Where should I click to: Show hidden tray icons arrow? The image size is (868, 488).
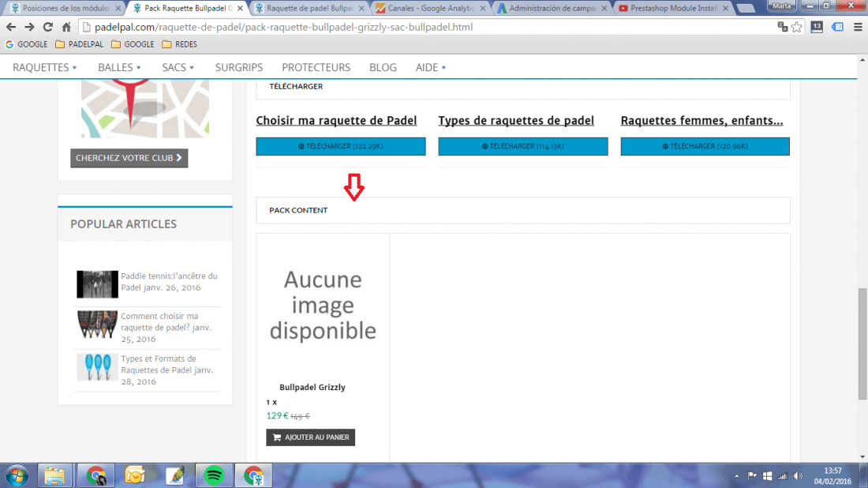(x=736, y=476)
